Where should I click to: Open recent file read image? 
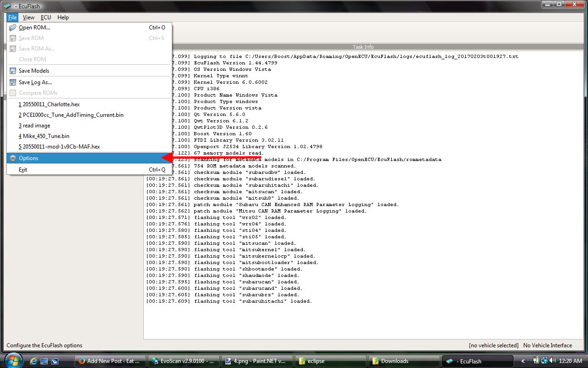pos(90,126)
